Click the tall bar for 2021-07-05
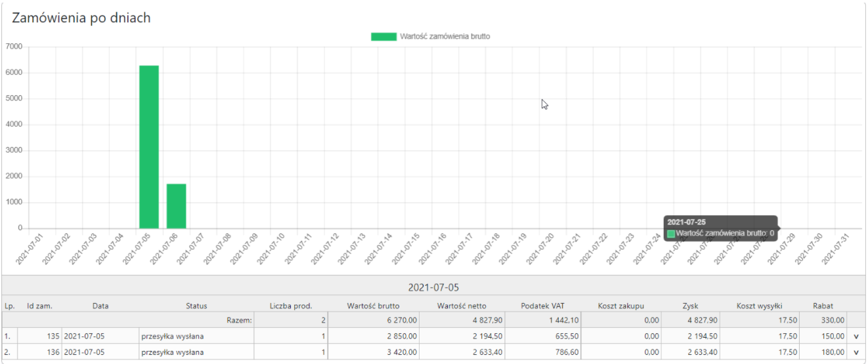 click(x=149, y=146)
